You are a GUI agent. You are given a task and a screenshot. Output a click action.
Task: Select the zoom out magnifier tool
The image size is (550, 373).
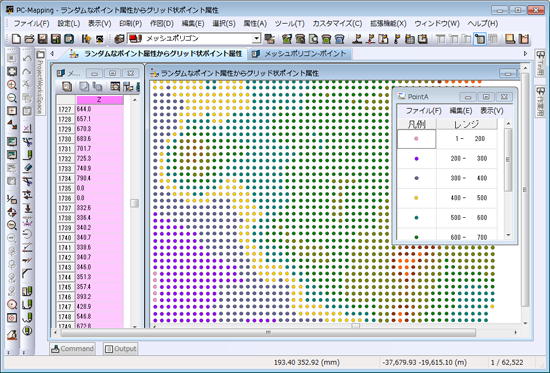pyautogui.click(x=12, y=98)
